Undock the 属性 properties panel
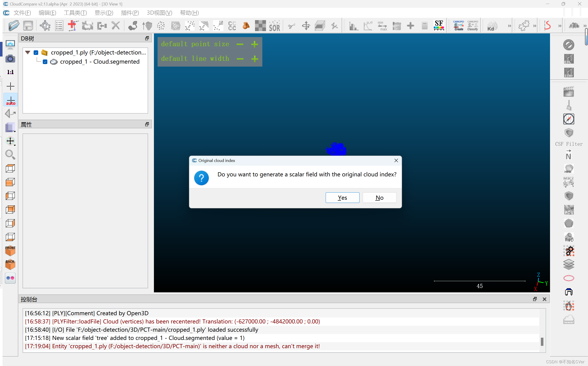The image size is (588, 366). point(147,124)
